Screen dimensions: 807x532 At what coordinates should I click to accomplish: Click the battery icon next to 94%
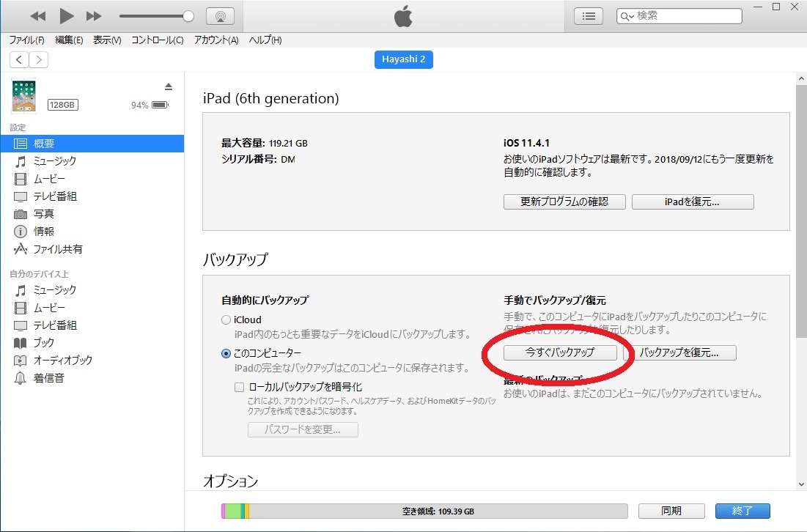click(160, 105)
